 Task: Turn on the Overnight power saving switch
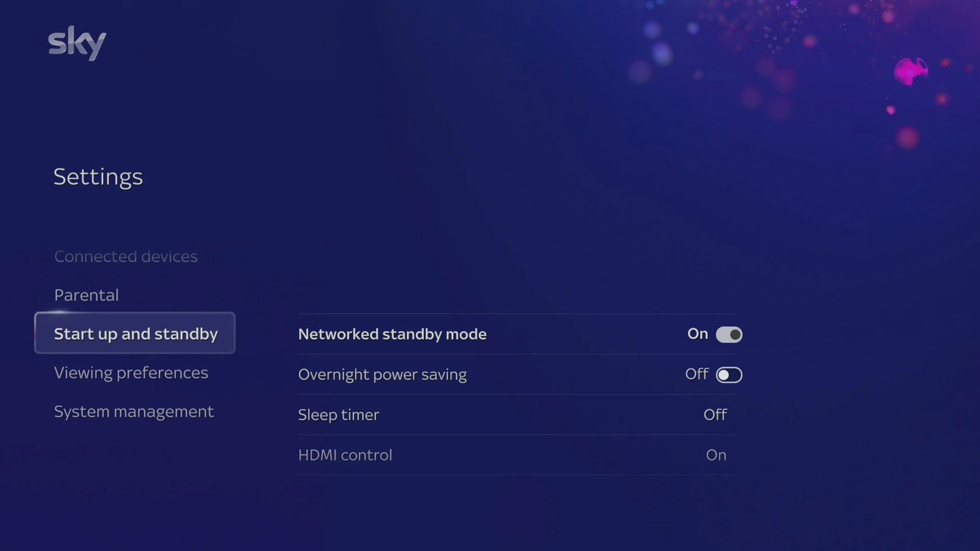729,374
